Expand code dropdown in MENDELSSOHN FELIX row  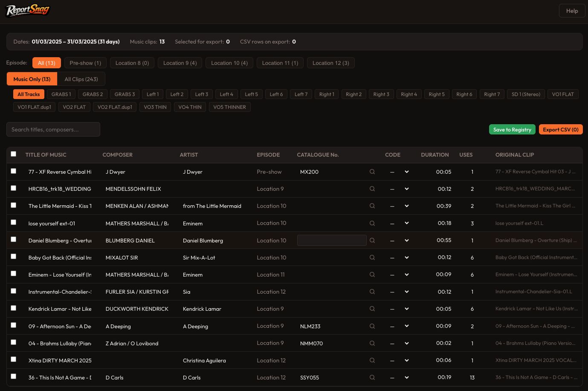400,189
